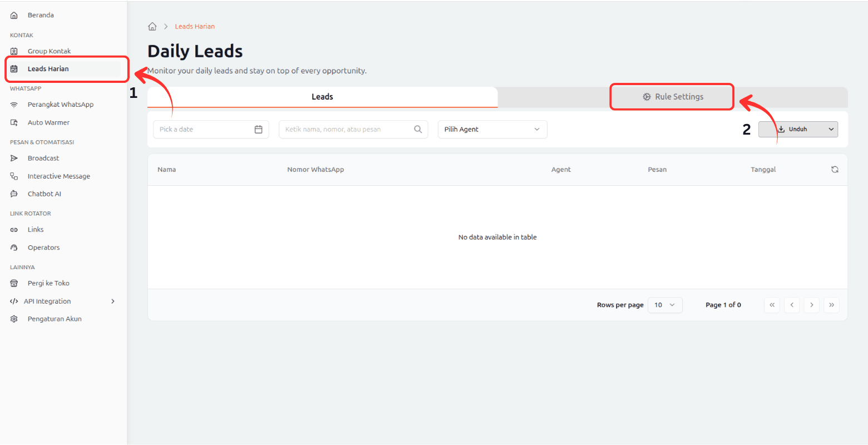This screenshot has width=868, height=445.
Task: Click the magnifier search icon
Action: pyautogui.click(x=418, y=130)
